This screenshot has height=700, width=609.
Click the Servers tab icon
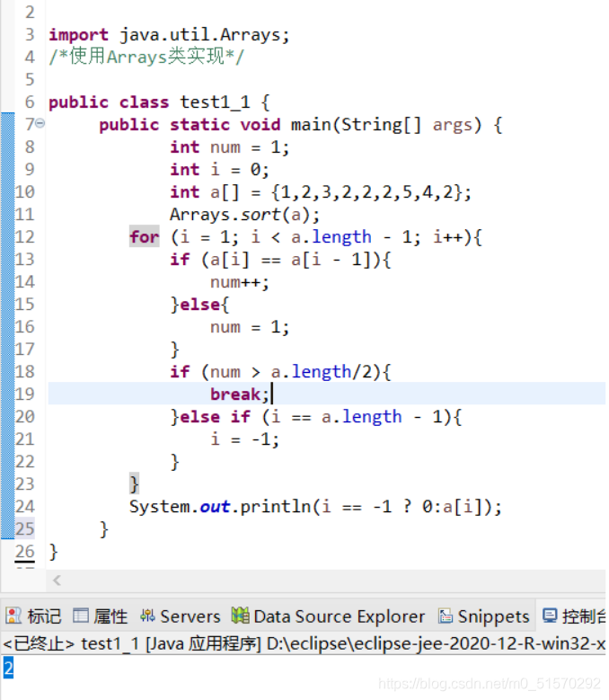click(147, 616)
